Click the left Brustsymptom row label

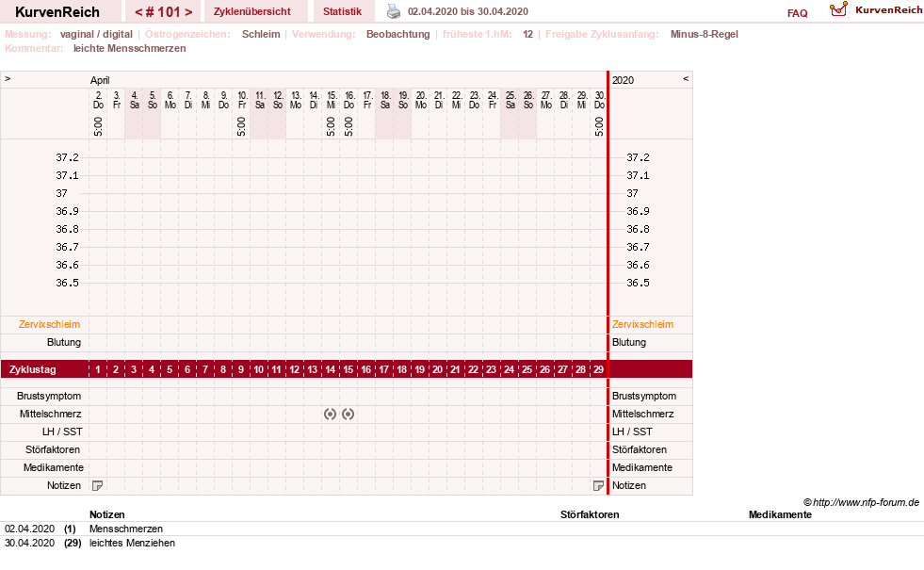(x=49, y=396)
